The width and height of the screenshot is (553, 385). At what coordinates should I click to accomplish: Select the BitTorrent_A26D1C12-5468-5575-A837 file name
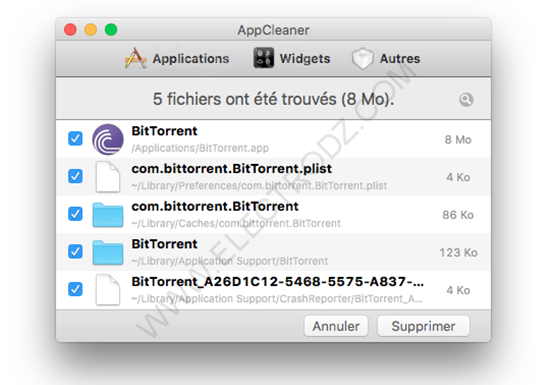pos(278,282)
